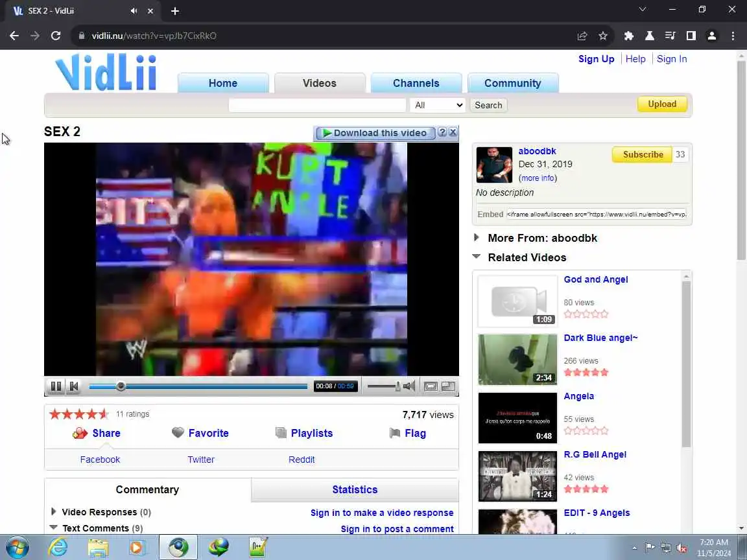This screenshot has height=560, width=747.
Task: Restart video with the skip-back button
Action: (74, 386)
